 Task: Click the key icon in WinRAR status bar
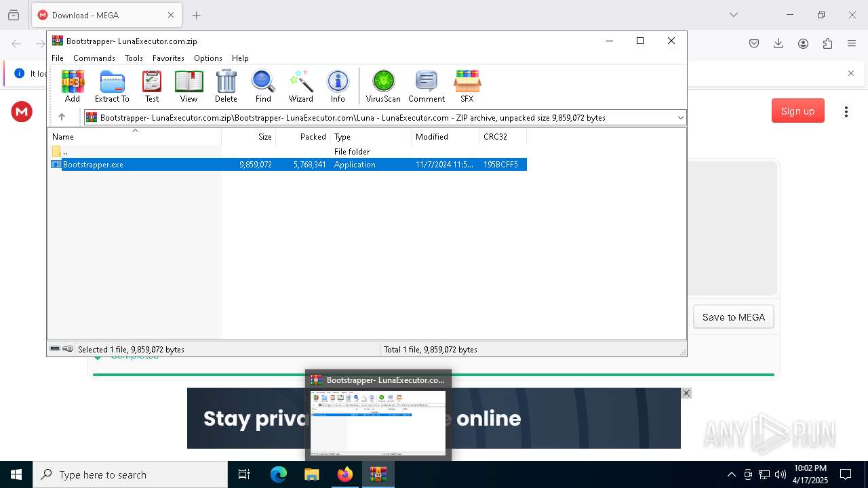point(68,349)
